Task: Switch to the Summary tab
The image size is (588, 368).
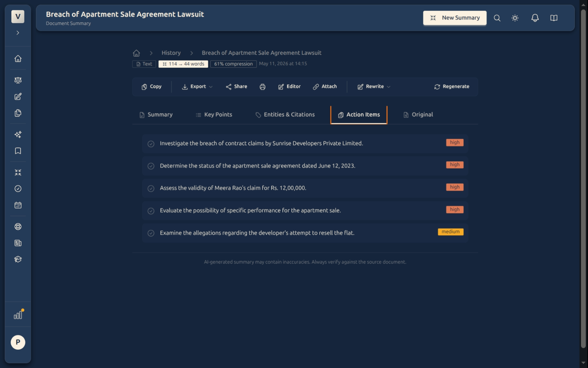Action: [x=156, y=115]
